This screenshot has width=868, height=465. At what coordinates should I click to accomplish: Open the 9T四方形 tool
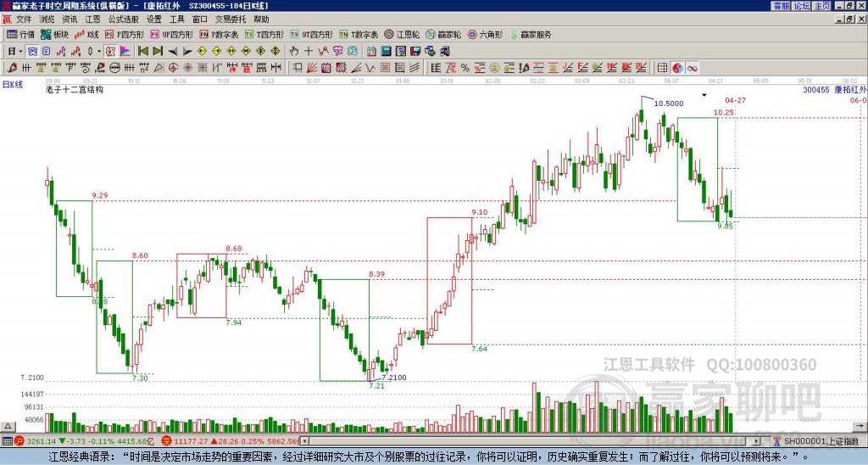311,34
